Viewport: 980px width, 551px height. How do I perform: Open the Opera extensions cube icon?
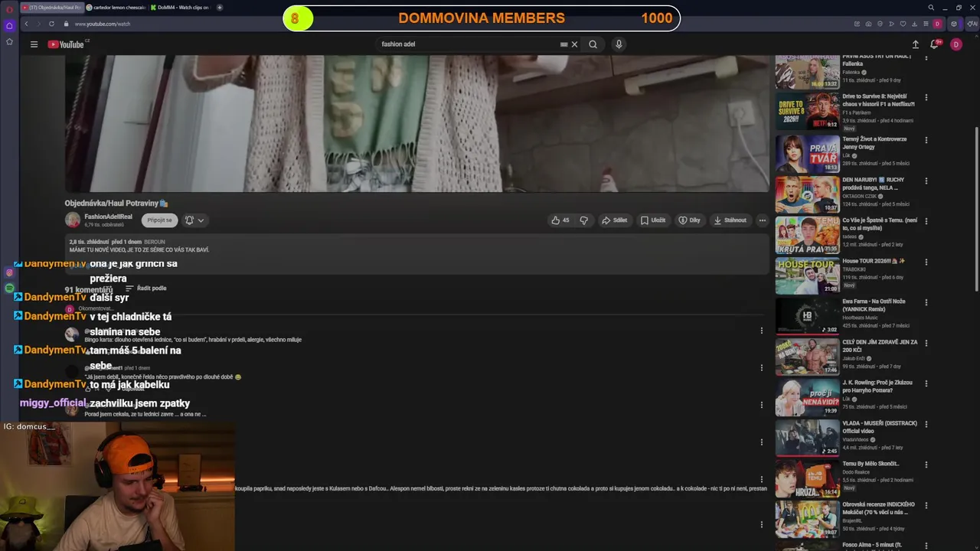click(954, 24)
